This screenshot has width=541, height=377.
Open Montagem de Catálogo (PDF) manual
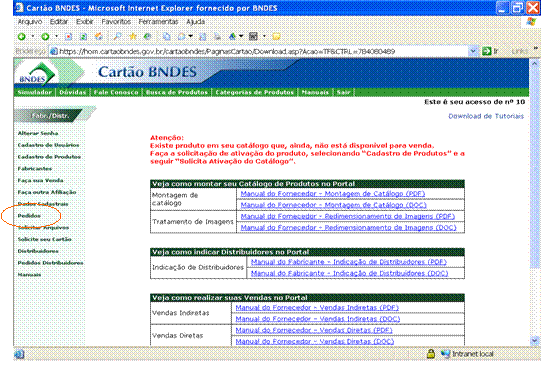333,194
